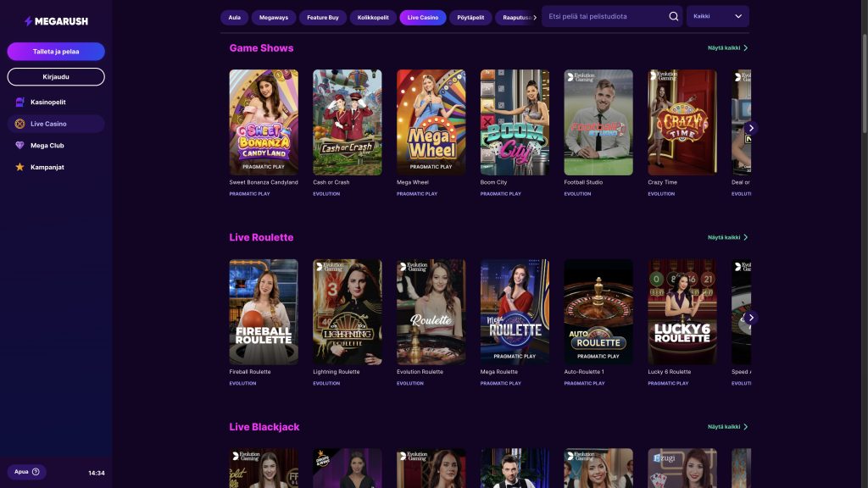Click the Apua help button

[x=26, y=472]
